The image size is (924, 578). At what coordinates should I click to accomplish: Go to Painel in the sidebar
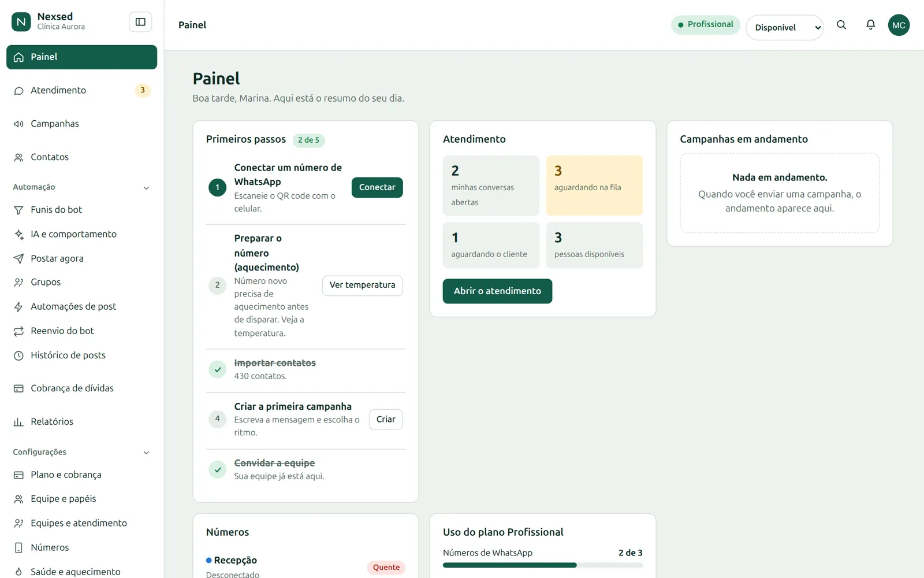pos(81,57)
